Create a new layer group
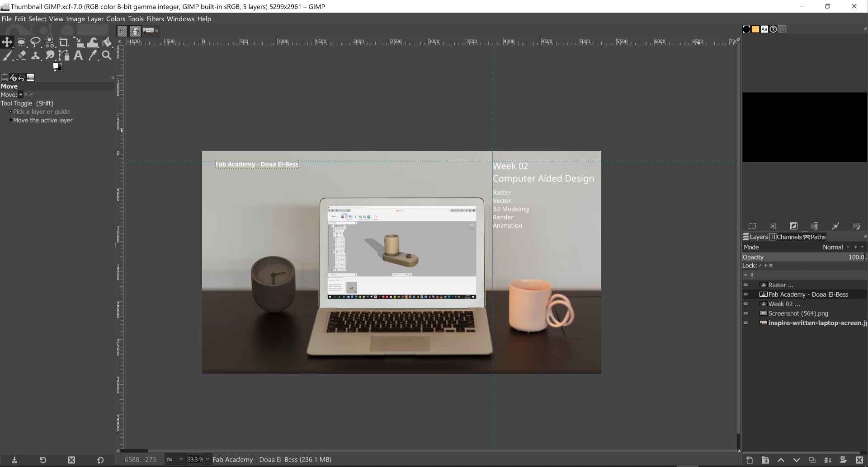This screenshot has width=868, height=467. pos(765,460)
